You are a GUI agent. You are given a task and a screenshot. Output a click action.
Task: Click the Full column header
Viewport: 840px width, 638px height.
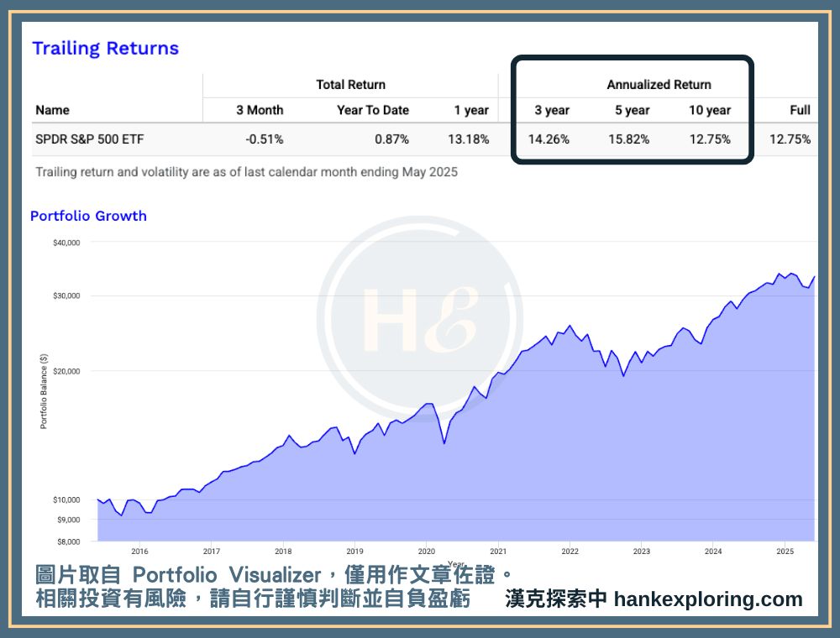click(x=800, y=110)
